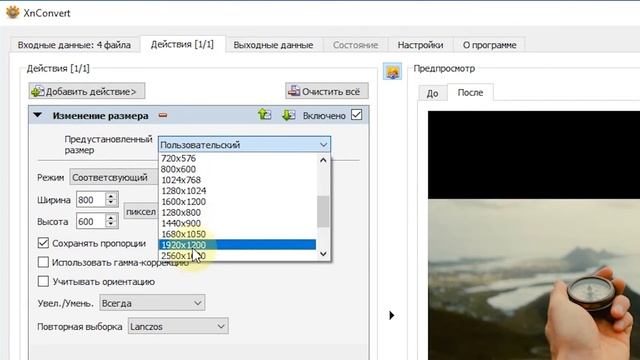Move the resize action down with green arrow

click(x=289, y=115)
